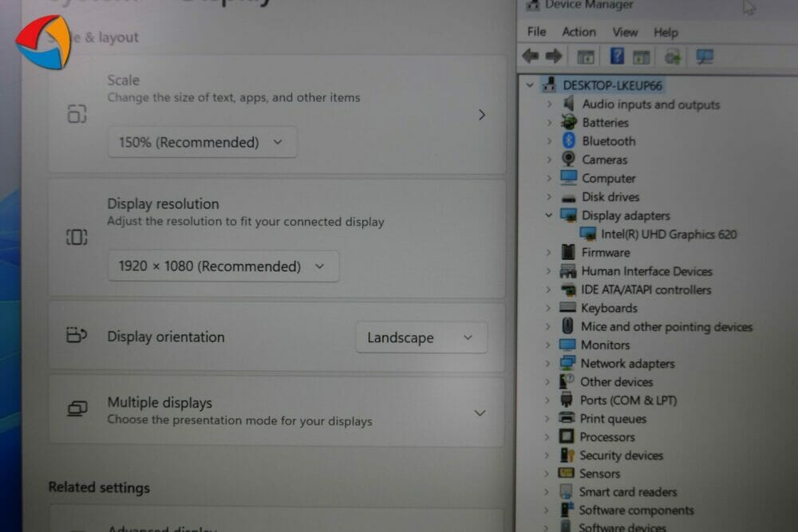Select the Print queues label
The height and width of the screenshot is (532, 798).
(x=613, y=419)
